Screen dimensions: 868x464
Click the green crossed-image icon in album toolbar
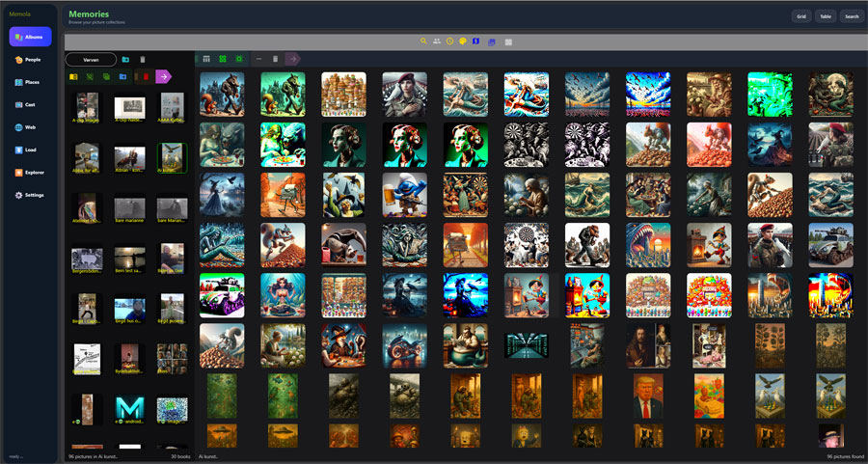point(91,77)
